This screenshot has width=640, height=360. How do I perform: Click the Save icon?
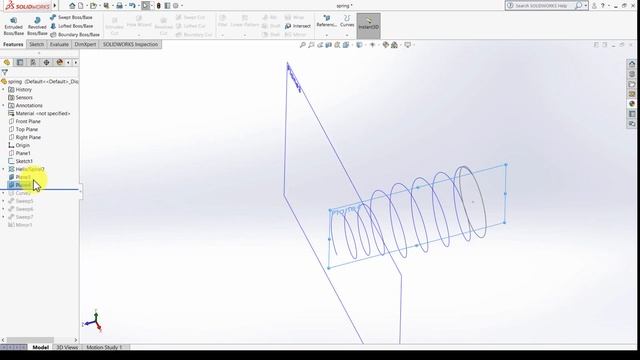click(x=107, y=6)
